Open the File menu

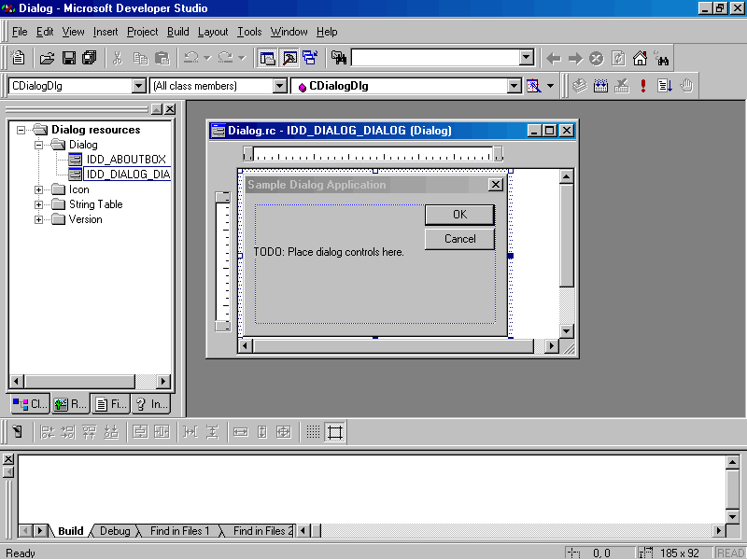click(x=20, y=32)
